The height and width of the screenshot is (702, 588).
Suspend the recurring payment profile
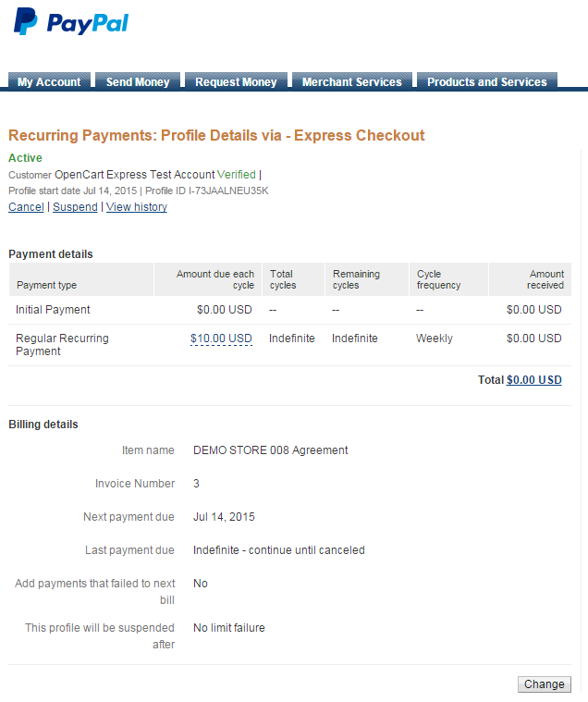coord(75,207)
